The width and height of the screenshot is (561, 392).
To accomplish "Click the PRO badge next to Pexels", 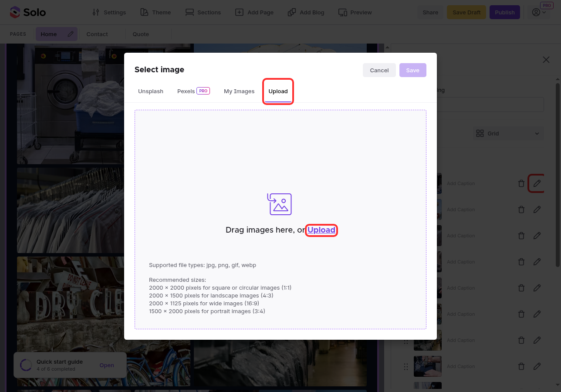I will 203,91.
